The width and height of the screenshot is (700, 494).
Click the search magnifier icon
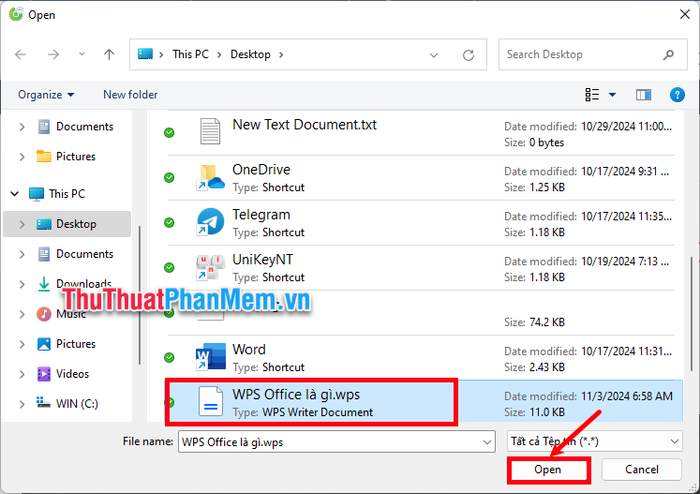(668, 55)
